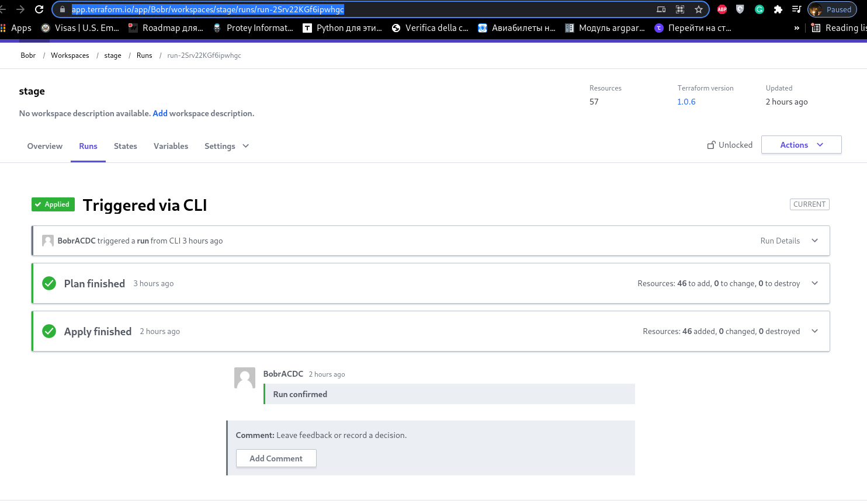Bookmark this page with the star icon
The height and width of the screenshot is (504, 867).
698,9
